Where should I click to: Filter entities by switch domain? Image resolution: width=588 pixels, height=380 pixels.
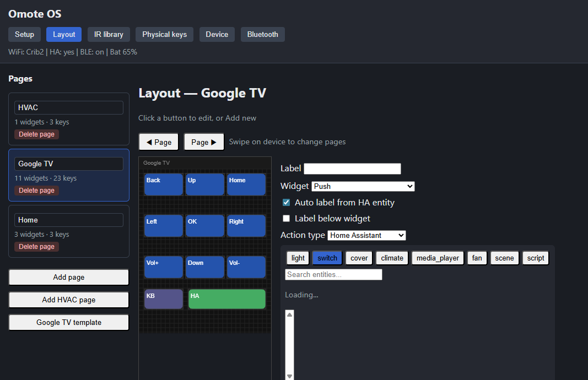pos(327,258)
